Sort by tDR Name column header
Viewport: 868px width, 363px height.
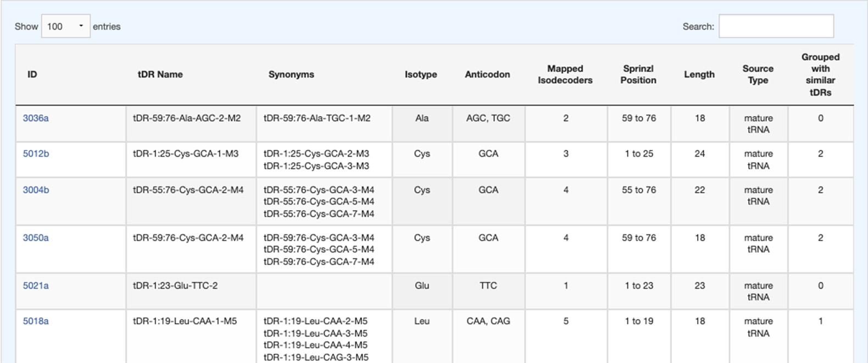click(160, 75)
